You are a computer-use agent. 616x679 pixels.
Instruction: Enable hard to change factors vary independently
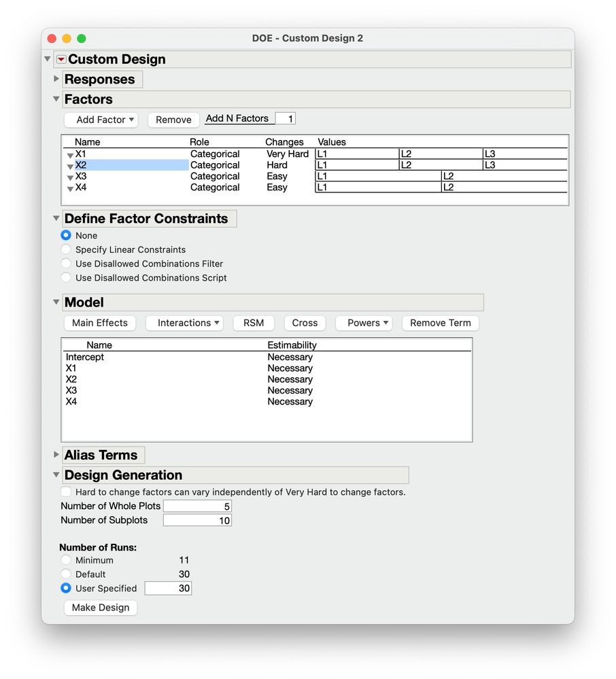(x=66, y=491)
